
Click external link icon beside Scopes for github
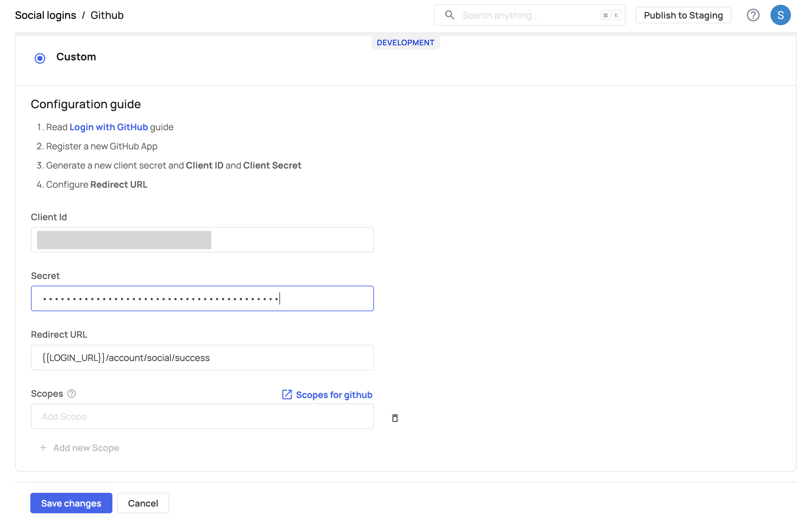(287, 395)
